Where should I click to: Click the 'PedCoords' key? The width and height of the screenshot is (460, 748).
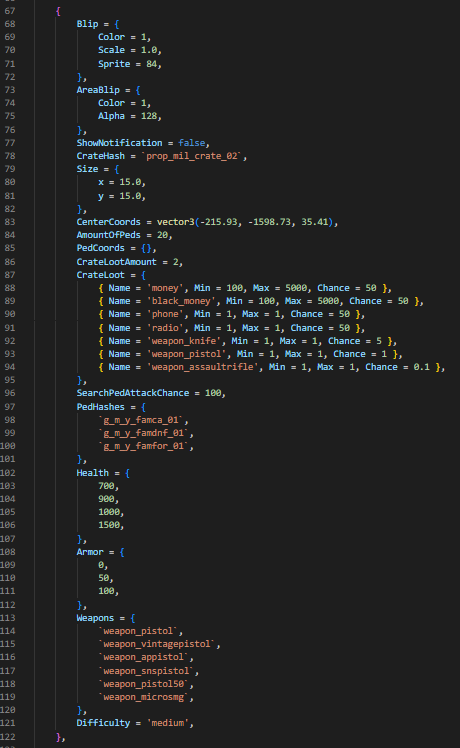point(101,248)
